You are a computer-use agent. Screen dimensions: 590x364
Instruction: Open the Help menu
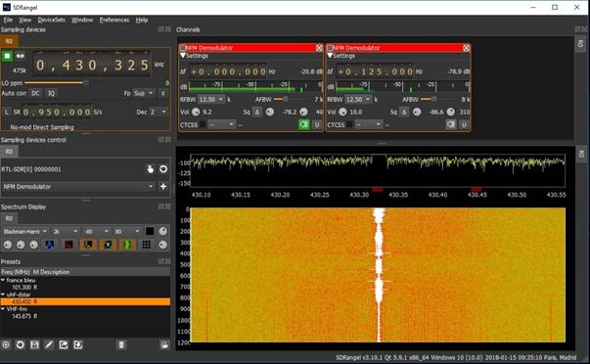click(142, 20)
